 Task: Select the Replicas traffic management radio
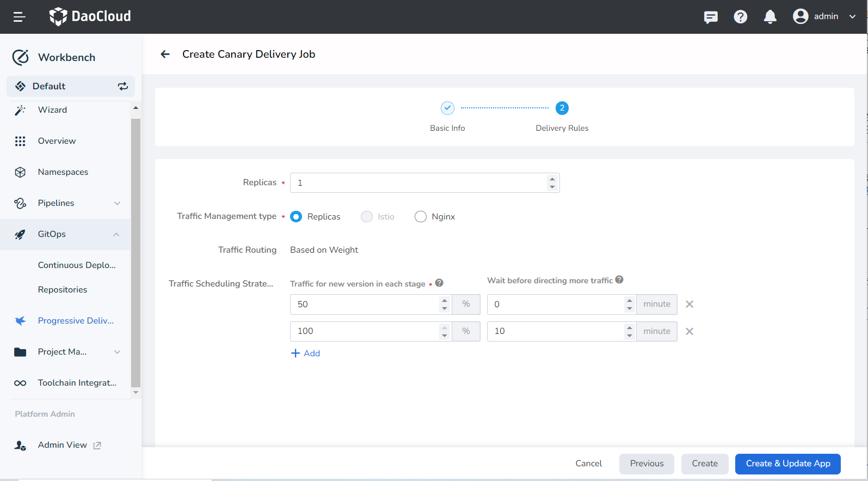297,217
